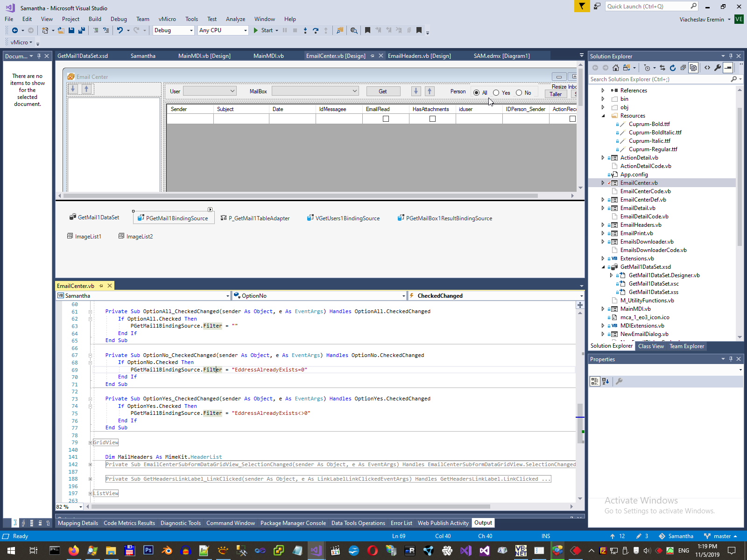Open the Error List panel tab
Viewport: 747px width, 560px height.
401,523
